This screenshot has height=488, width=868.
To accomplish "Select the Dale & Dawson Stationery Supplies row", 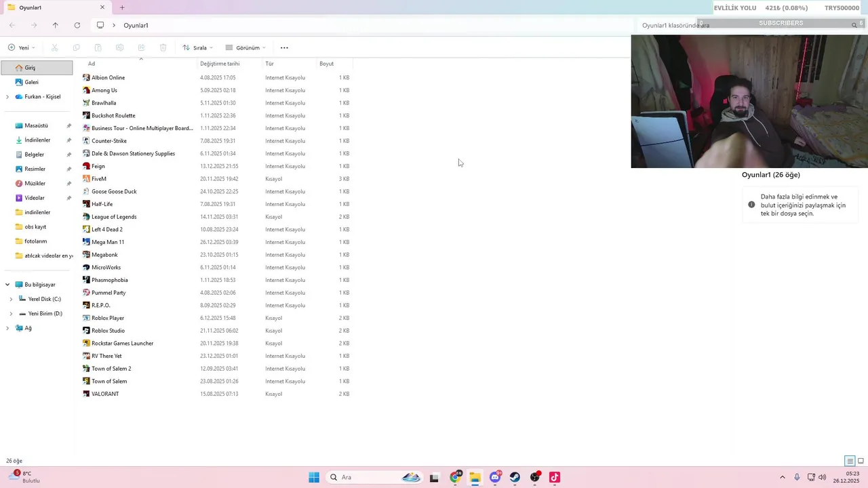I will (217, 154).
